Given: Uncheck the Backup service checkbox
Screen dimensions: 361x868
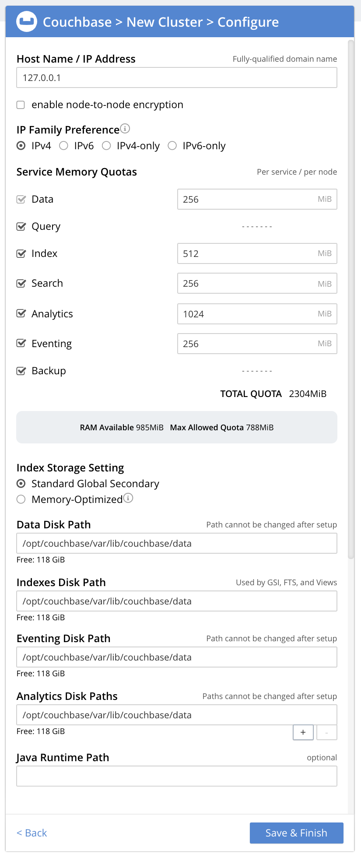Looking at the screenshot, I should point(21,371).
